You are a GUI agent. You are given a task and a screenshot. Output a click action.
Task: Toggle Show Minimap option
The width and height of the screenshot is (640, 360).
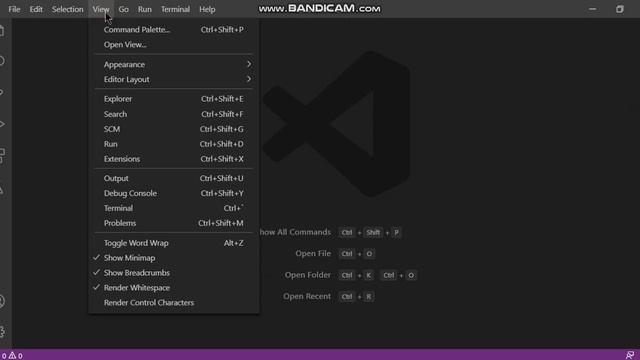click(x=173, y=258)
